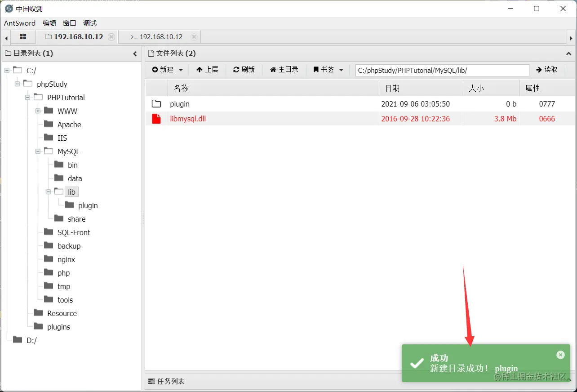
Task: Open the 调试 menu
Action: [x=90, y=23]
